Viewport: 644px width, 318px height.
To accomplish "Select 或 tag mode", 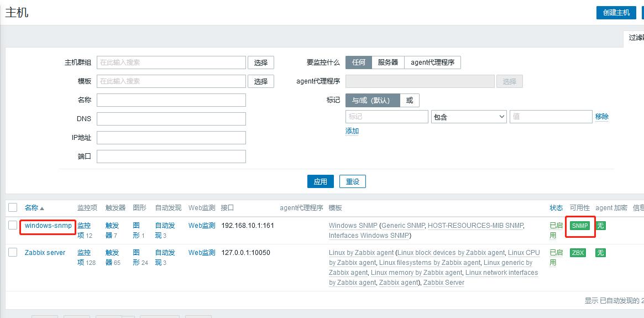I will (x=410, y=100).
